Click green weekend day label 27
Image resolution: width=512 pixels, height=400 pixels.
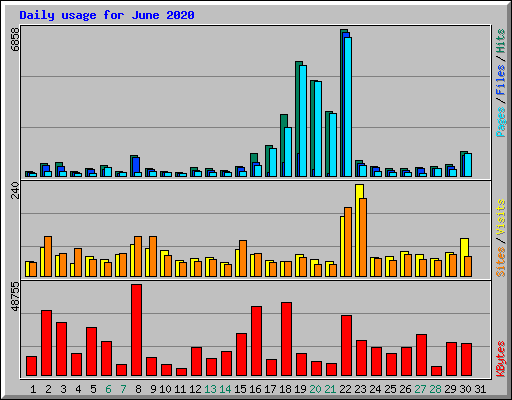420,389
